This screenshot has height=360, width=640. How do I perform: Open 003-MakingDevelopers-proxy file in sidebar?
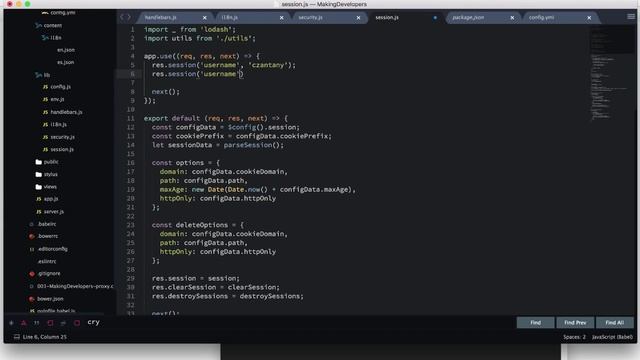pyautogui.click(x=71, y=287)
